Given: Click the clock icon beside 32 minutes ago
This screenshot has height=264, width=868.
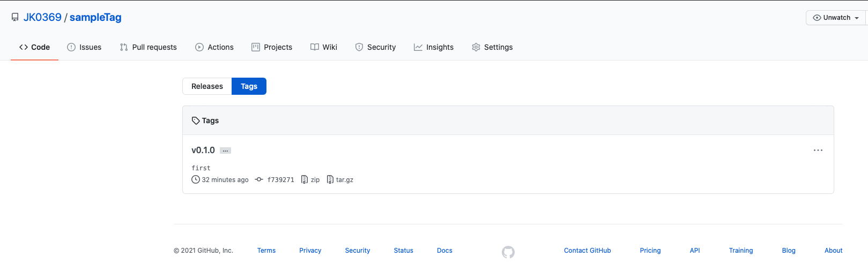Looking at the screenshot, I should [x=196, y=179].
